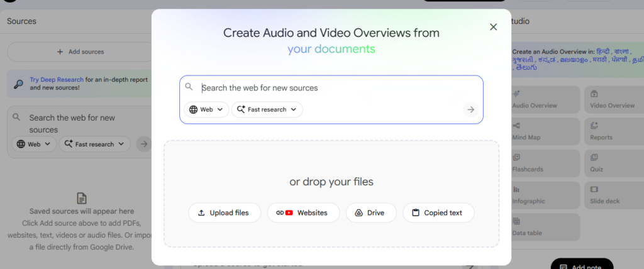Open the Web source dropdown in dialog
The width and height of the screenshot is (644, 269).
(x=206, y=109)
